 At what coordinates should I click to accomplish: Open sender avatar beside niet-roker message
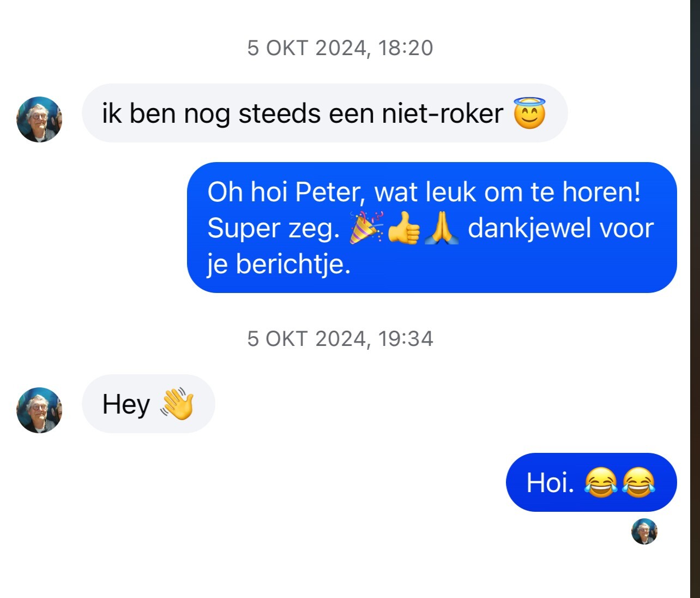pyautogui.click(x=39, y=119)
